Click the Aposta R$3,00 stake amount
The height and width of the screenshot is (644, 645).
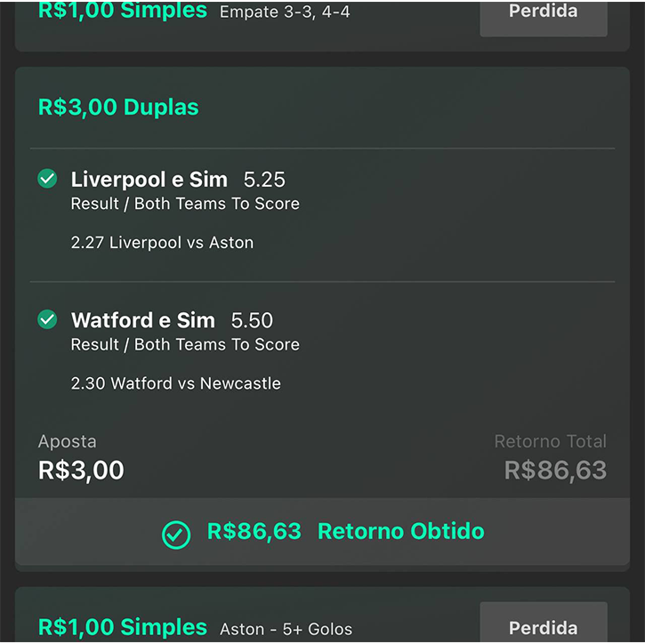[x=81, y=470]
